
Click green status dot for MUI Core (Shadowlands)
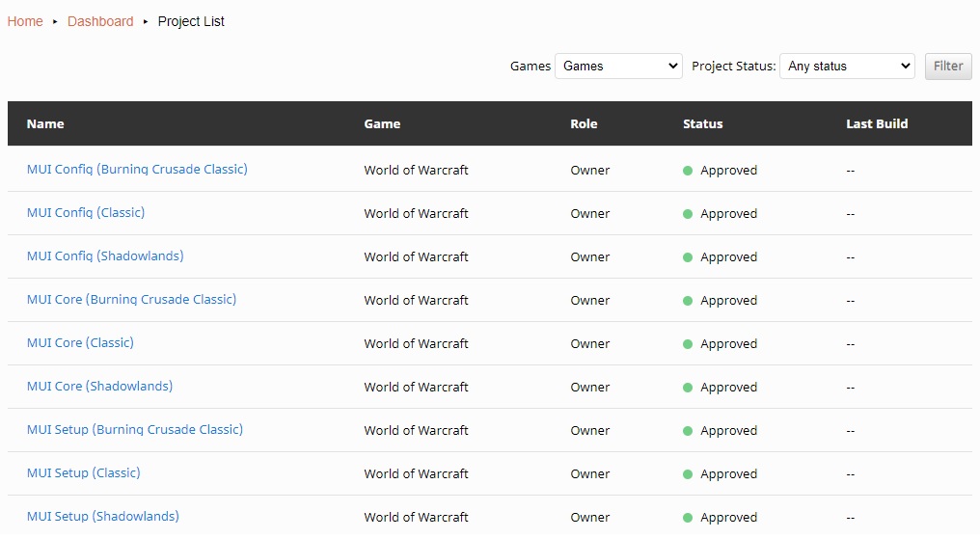tap(688, 388)
